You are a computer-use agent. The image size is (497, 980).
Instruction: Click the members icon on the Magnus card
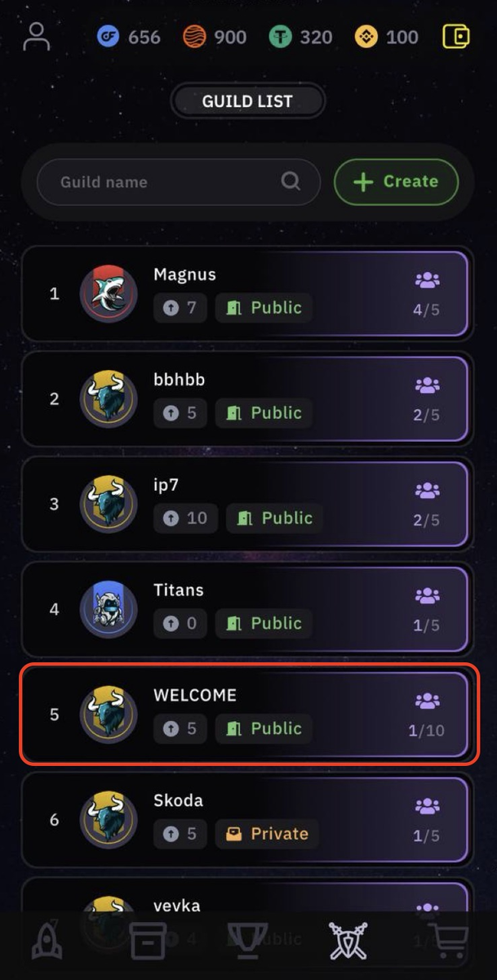coord(428,280)
